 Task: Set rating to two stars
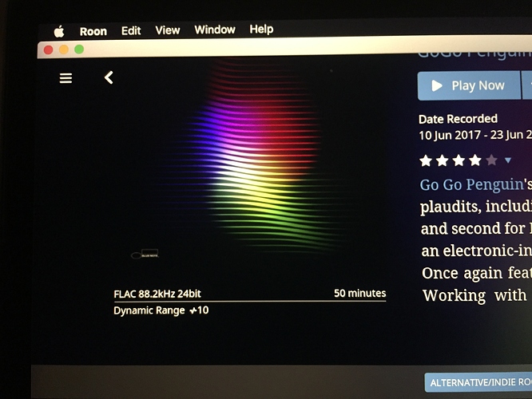click(442, 160)
